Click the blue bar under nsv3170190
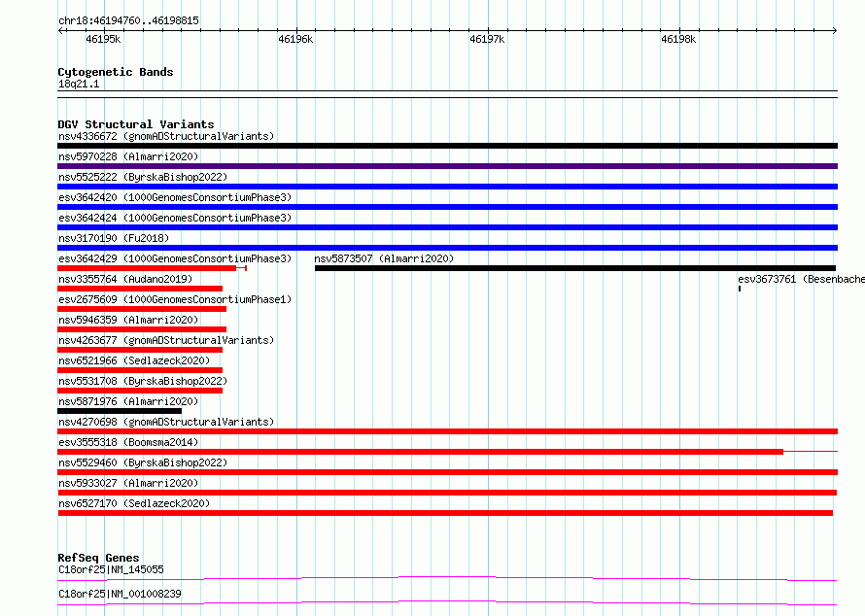Viewport: 865px width, 616px height. 447,248
